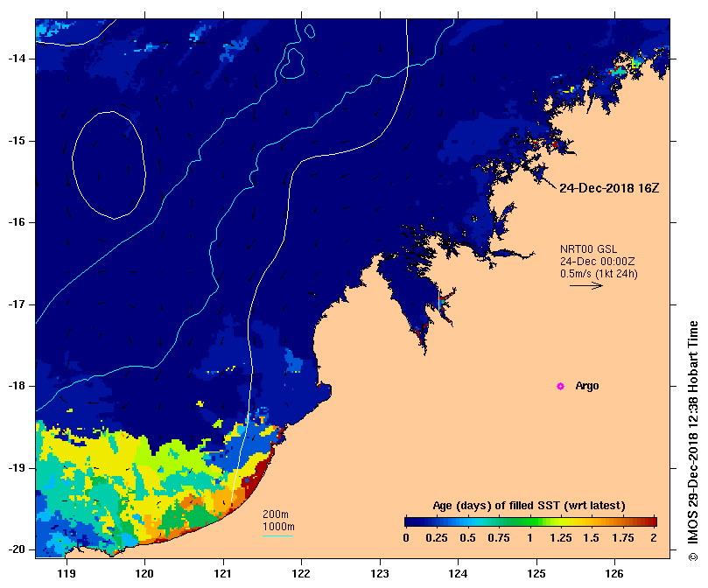Click the '1000m' depth contour label
The width and height of the screenshot is (708, 588).
click(x=278, y=527)
